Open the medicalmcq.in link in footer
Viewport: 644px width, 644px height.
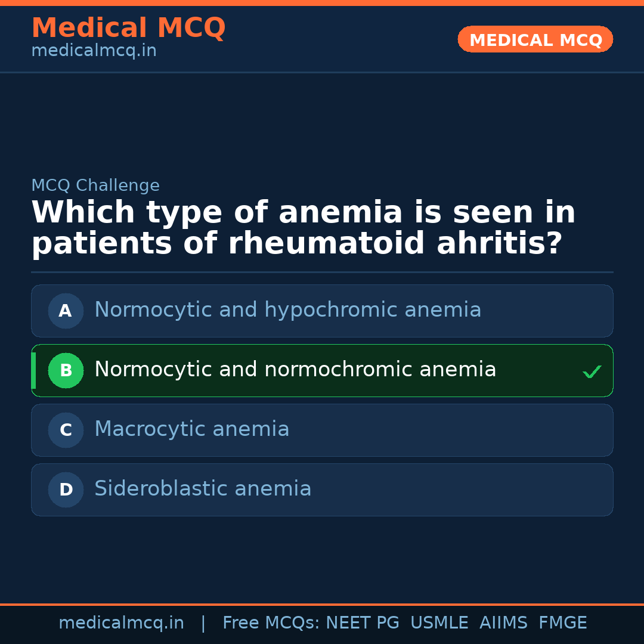121,623
